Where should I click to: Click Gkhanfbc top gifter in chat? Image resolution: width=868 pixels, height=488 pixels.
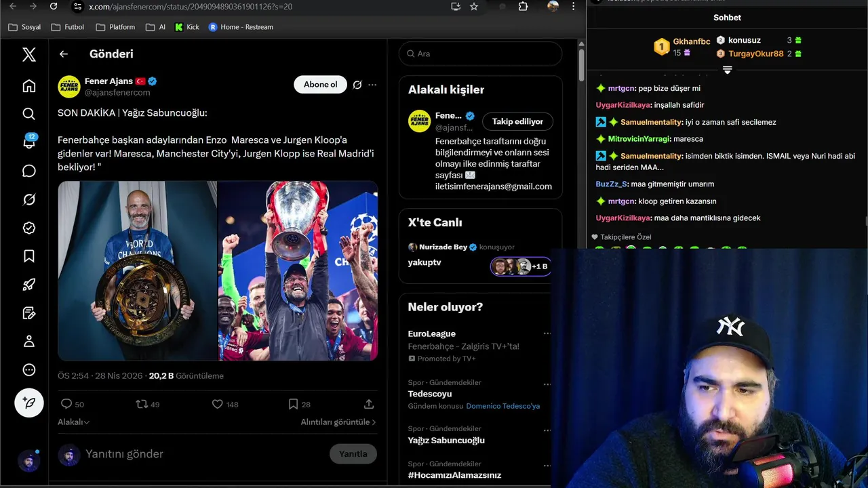[x=692, y=41]
